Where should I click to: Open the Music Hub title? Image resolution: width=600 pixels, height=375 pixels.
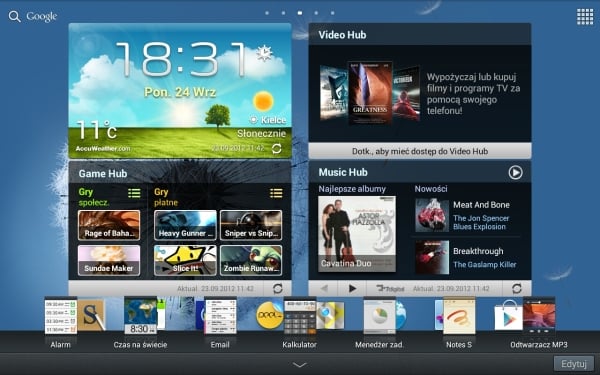pyautogui.click(x=343, y=172)
